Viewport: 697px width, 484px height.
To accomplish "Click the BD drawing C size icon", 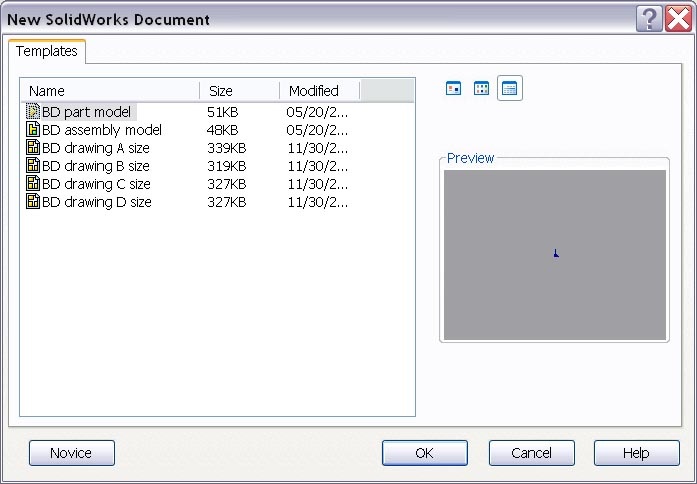I will coord(33,184).
